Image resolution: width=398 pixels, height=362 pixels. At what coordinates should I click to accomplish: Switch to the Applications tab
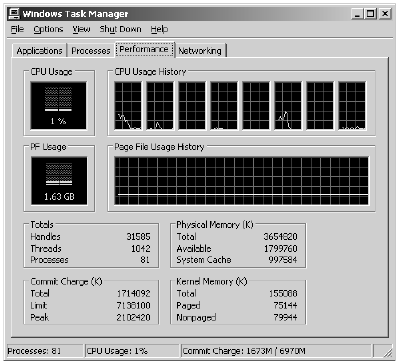39,51
